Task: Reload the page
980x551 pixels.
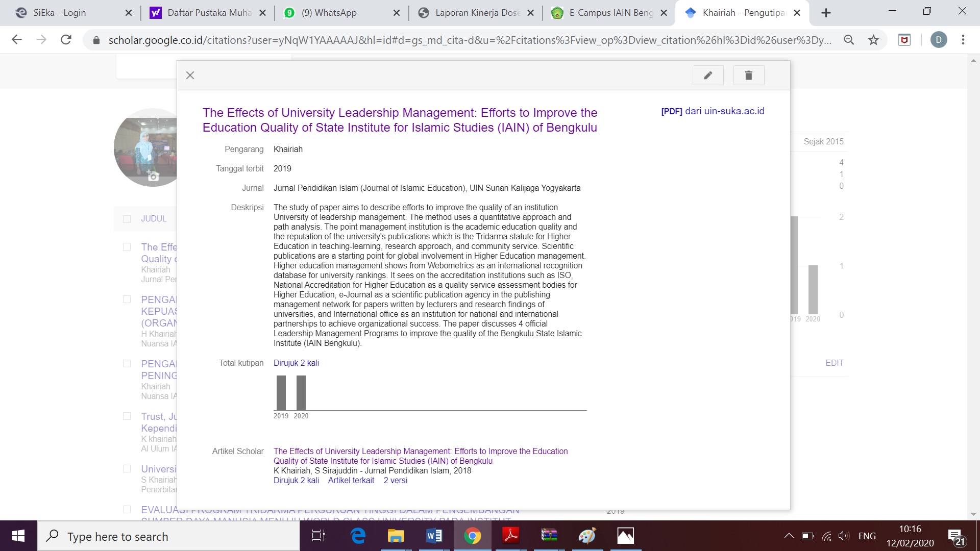Action: click(x=66, y=40)
